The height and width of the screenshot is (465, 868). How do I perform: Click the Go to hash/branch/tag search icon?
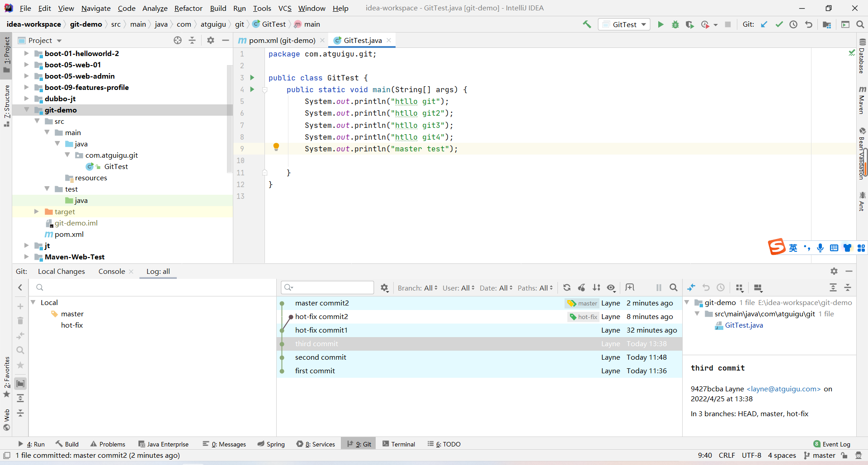pos(674,287)
